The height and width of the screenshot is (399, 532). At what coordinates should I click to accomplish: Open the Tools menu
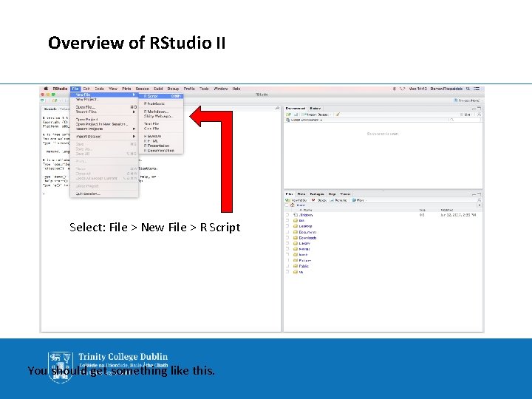(204, 89)
